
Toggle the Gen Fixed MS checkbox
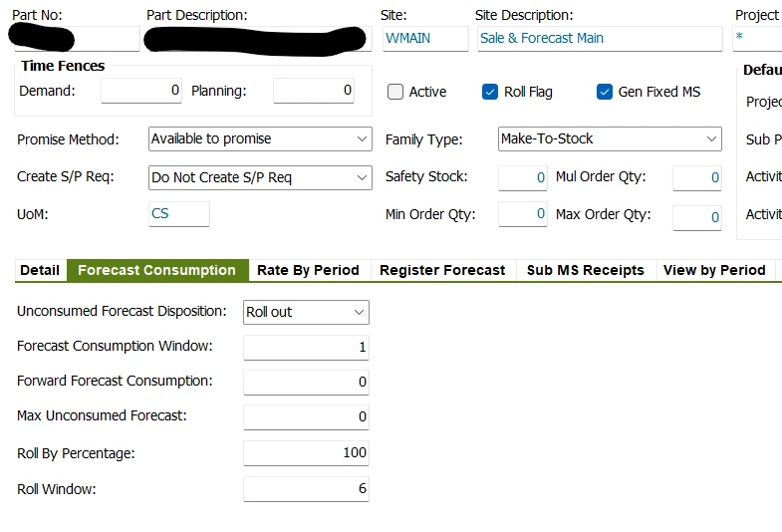[605, 92]
